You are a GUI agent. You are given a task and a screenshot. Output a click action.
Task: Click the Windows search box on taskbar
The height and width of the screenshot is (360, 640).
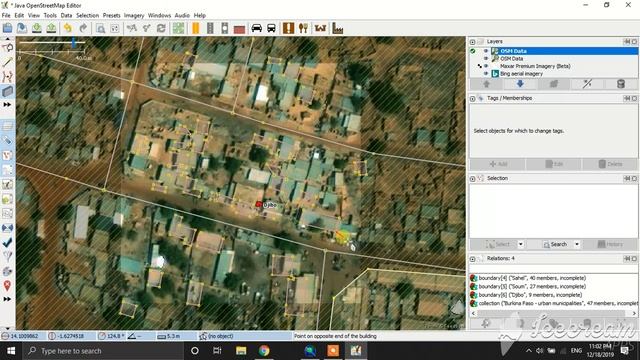tap(103, 351)
